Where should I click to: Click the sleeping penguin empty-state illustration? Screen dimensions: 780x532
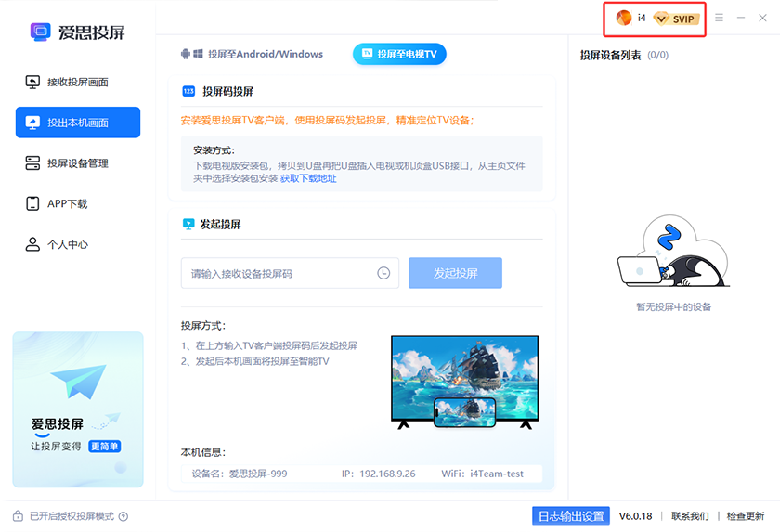coord(673,251)
